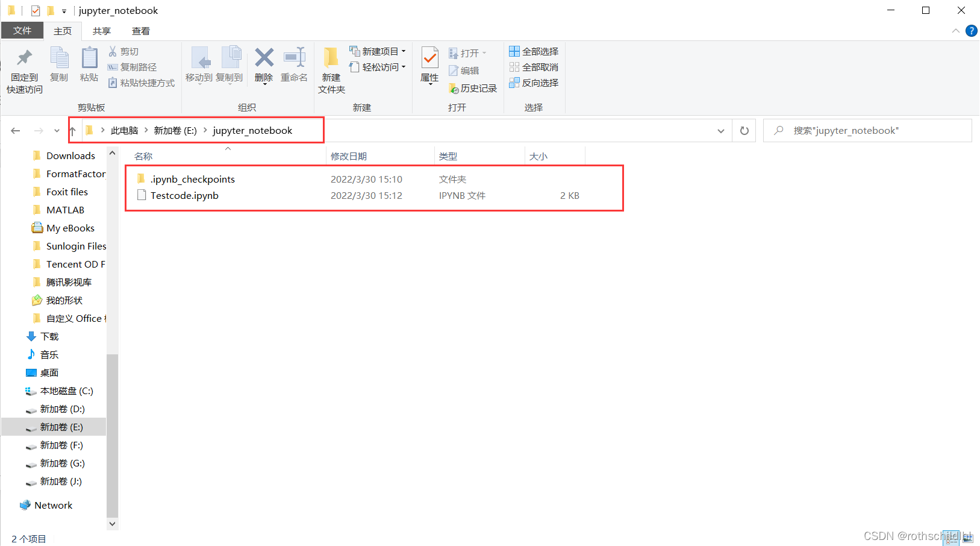This screenshot has width=980, height=546.
Task: Switch to the View tab
Action: (141, 31)
